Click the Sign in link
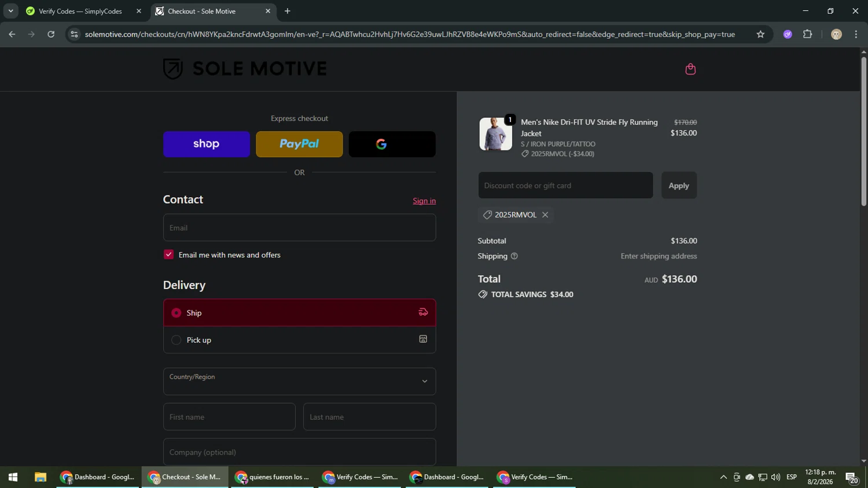Image resolution: width=868 pixels, height=488 pixels. pyautogui.click(x=424, y=201)
